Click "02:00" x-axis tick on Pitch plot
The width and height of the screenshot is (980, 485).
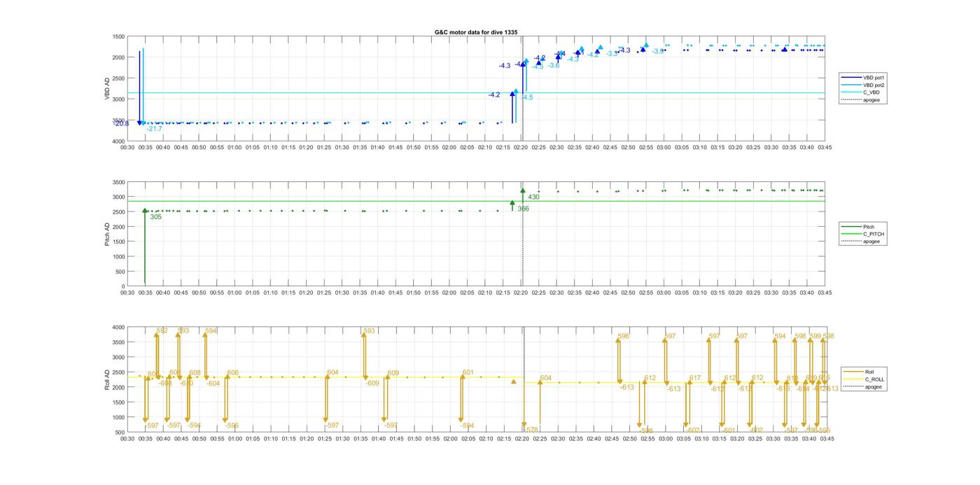click(x=449, y=293)
